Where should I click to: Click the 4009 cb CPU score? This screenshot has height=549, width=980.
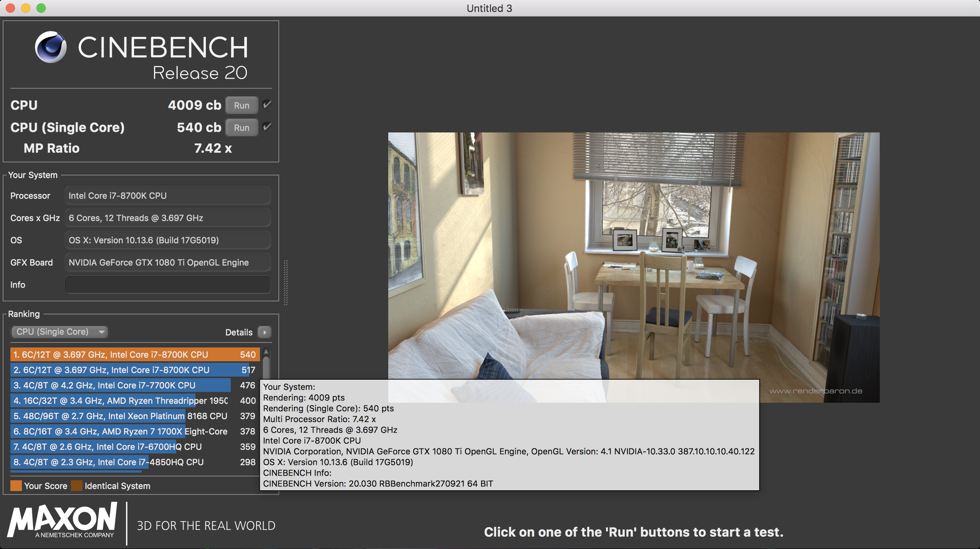(x=194, y=105)
